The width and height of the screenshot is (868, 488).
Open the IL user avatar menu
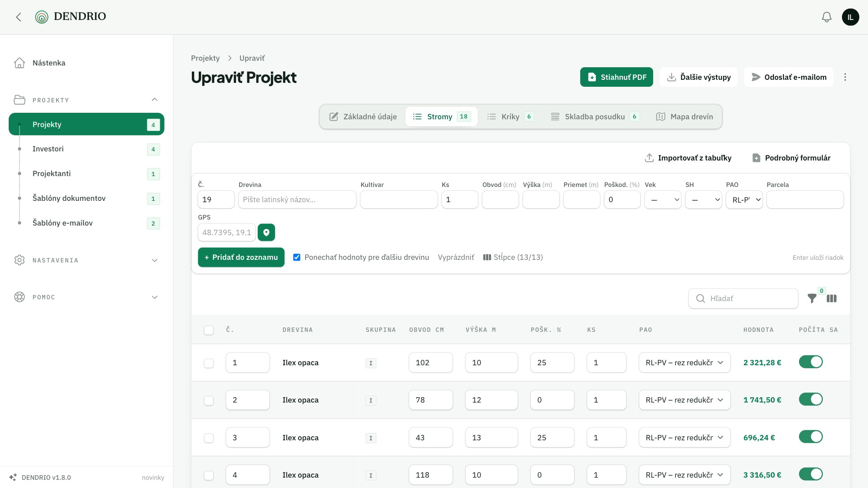pos(850,17)
